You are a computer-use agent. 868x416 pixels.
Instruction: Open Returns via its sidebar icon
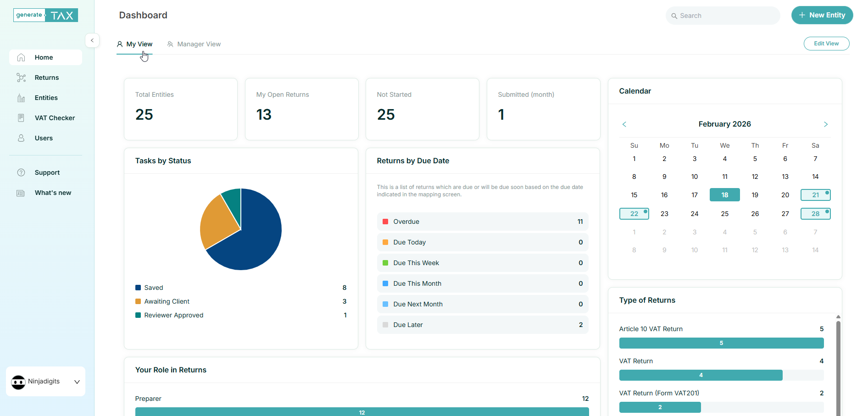[21, 78]
